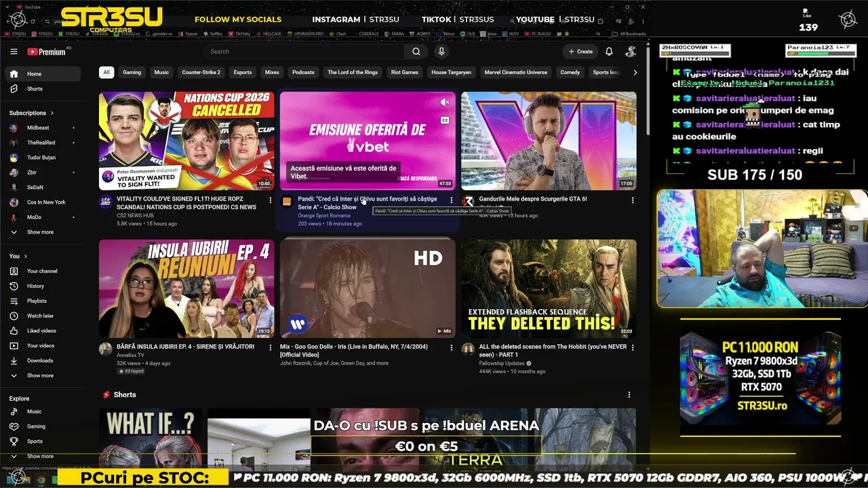This screenshot has width=868, height=488.
Task: Expand Show more under Subscriptions
Action: [43, 232]
